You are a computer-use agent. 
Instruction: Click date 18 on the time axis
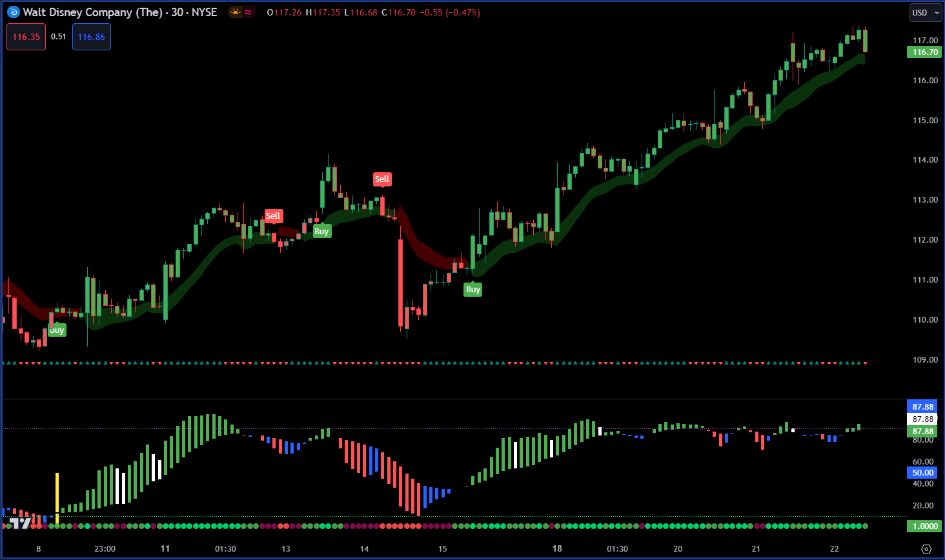557,549
